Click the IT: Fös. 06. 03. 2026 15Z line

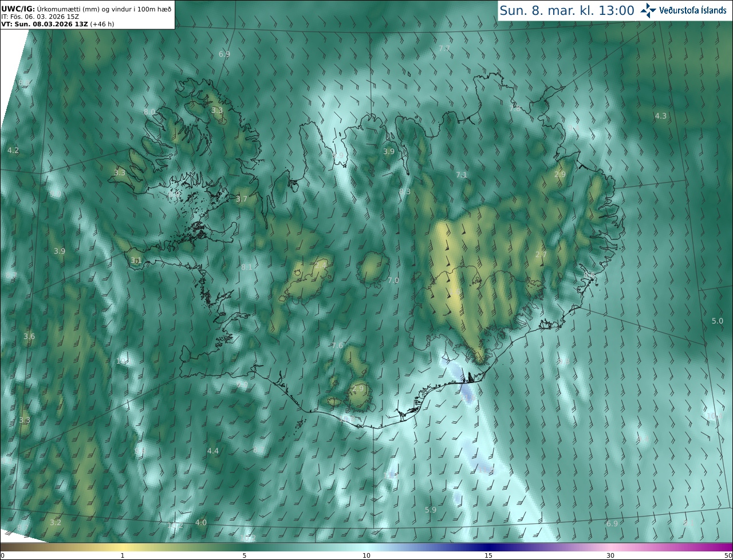pos(40,17)
